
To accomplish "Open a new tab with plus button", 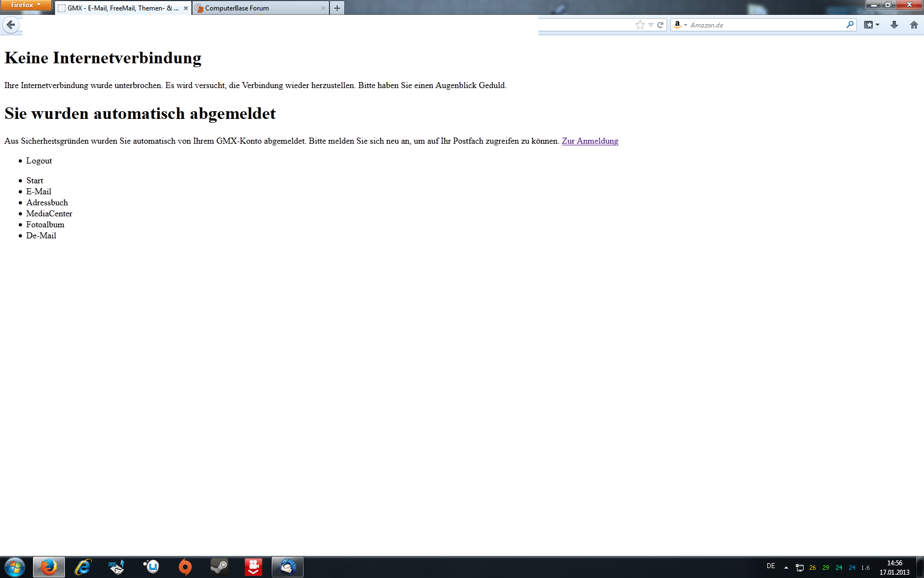I will point(337,8).
